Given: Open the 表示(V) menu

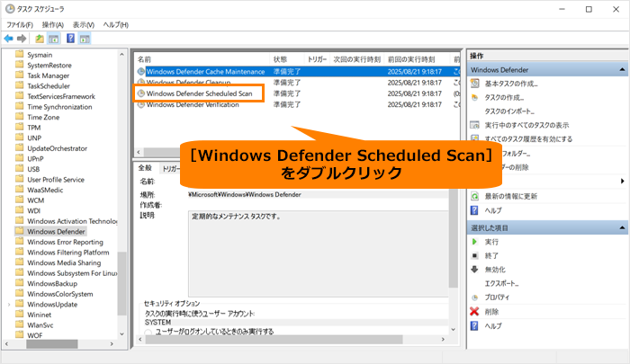Looking at the screenshot, I should [x=84, y=25].
